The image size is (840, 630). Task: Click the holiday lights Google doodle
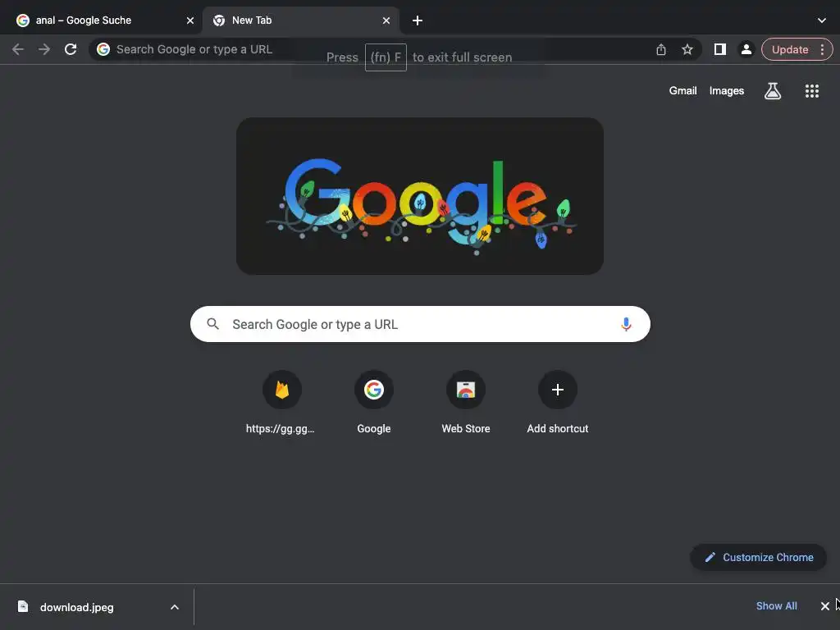[420, 196]
